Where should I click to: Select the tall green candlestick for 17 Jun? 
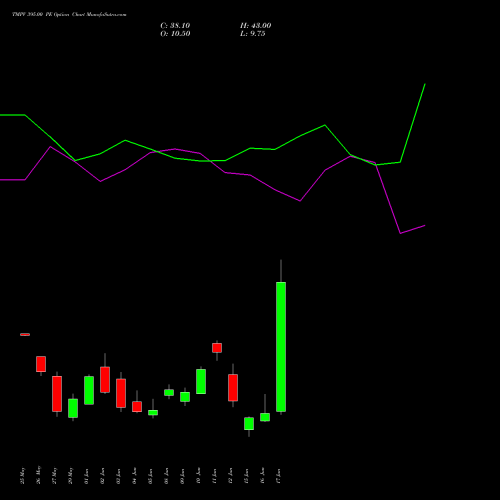point(281,347)
